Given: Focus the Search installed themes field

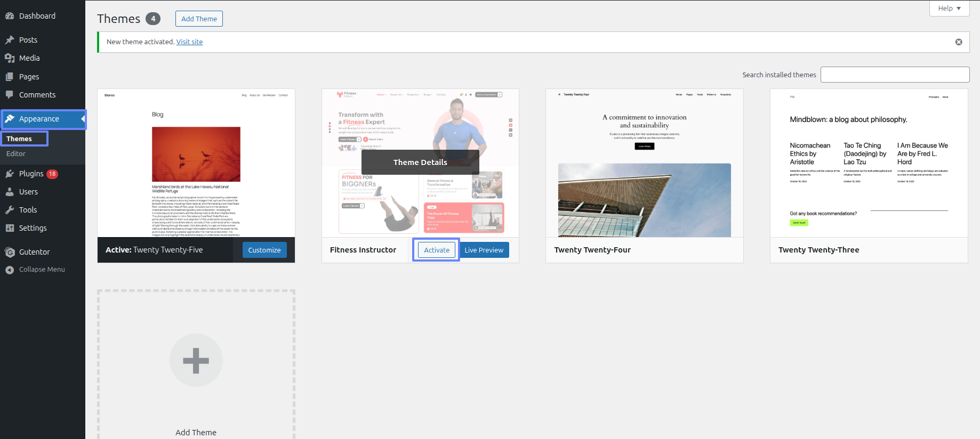Looking at the screenshot, I should pyautogui.click(x=894, y=75).
